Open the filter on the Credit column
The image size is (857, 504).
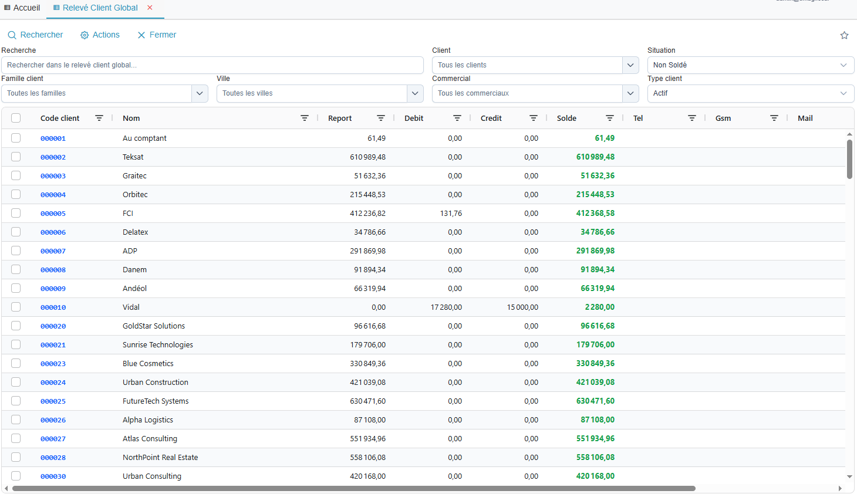(533, 118)
